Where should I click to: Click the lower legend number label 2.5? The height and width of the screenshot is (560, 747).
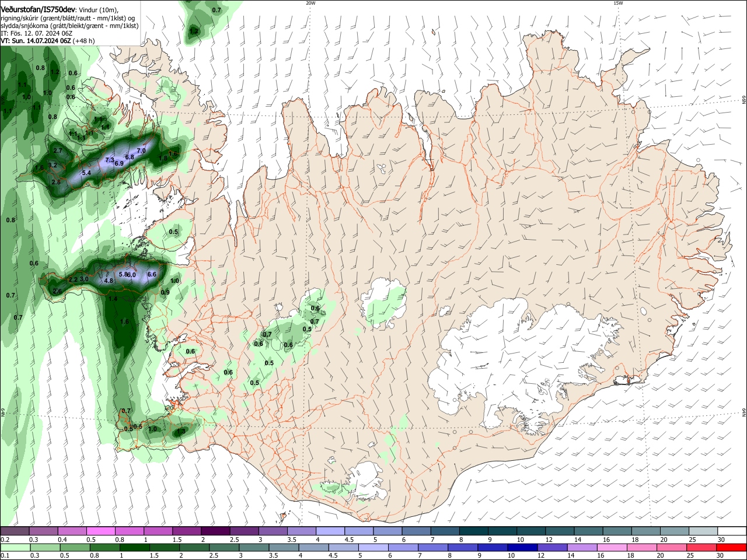214,556
